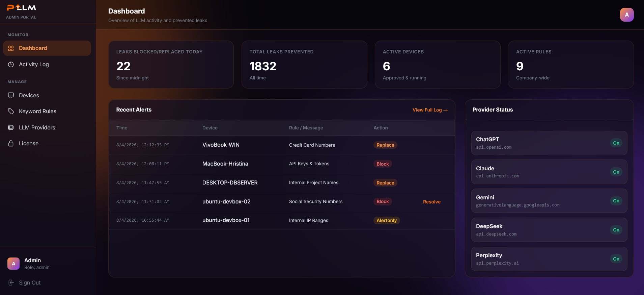
Task: Click the Sign Out door icon
Action: pyautogui.click(x=11, y=282)
